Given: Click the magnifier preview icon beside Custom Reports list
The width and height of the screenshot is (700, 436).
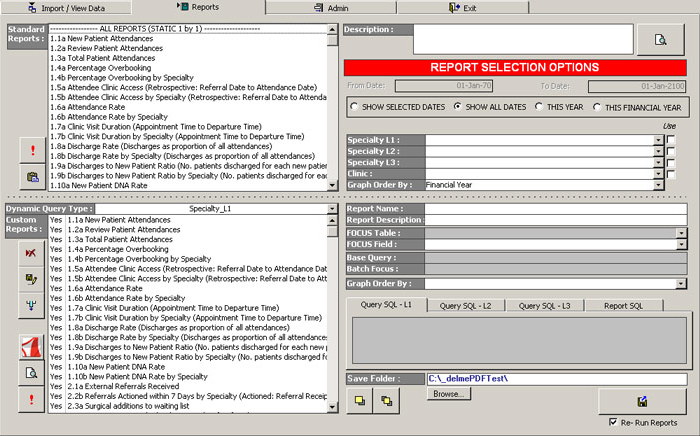Looking at the screenshot, I should [x=31, y=373].
